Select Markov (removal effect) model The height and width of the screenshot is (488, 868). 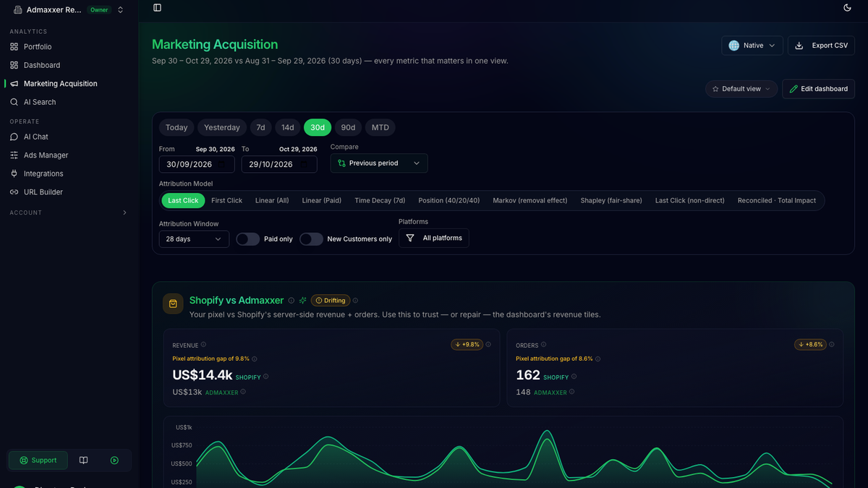(530, 200)
